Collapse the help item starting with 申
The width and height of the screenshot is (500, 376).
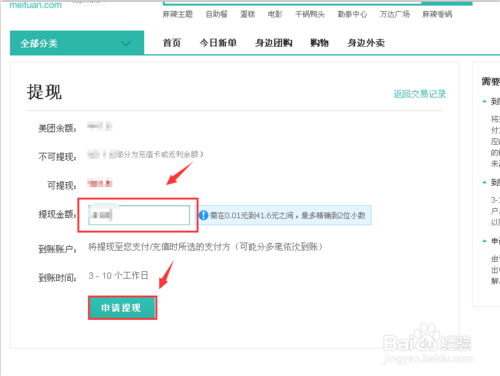point(485,241)
